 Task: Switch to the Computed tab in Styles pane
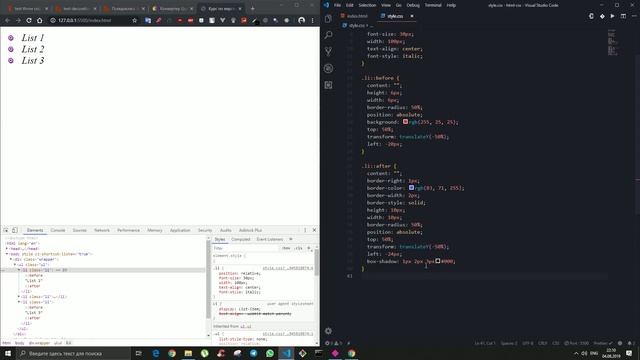(x=241, y=239)
